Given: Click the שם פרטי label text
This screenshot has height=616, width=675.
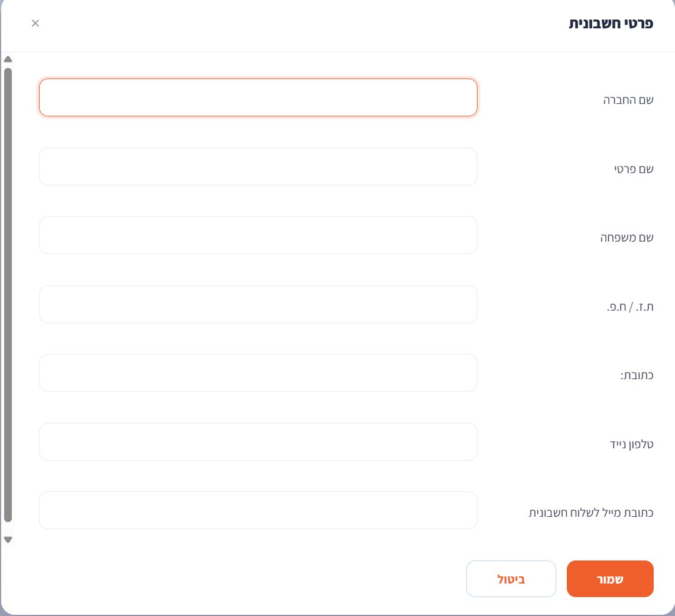Looking at the screenshot, I should (x=634, y=169).
